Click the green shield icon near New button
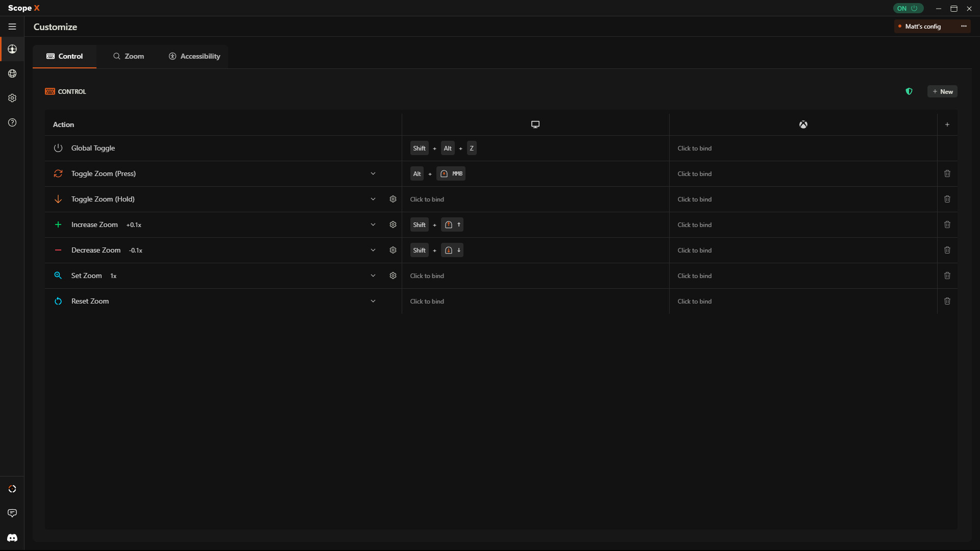This screenshot has height=551, width=980. pos(909,91)
